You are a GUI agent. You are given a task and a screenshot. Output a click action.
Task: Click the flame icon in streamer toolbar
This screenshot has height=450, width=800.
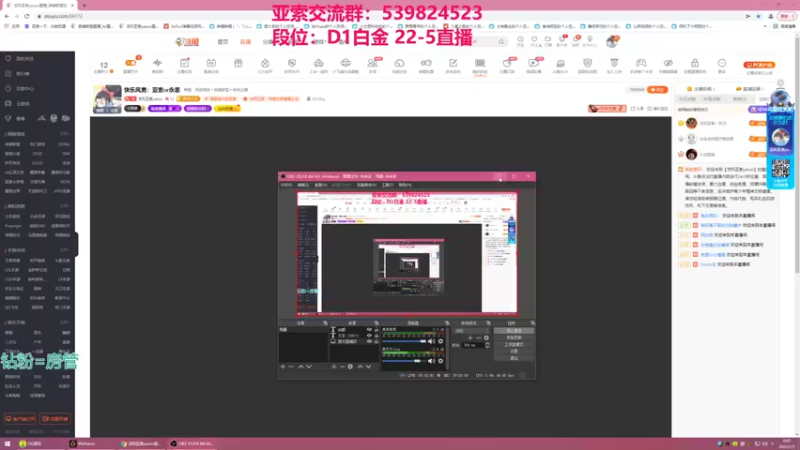tap(265, 63)
